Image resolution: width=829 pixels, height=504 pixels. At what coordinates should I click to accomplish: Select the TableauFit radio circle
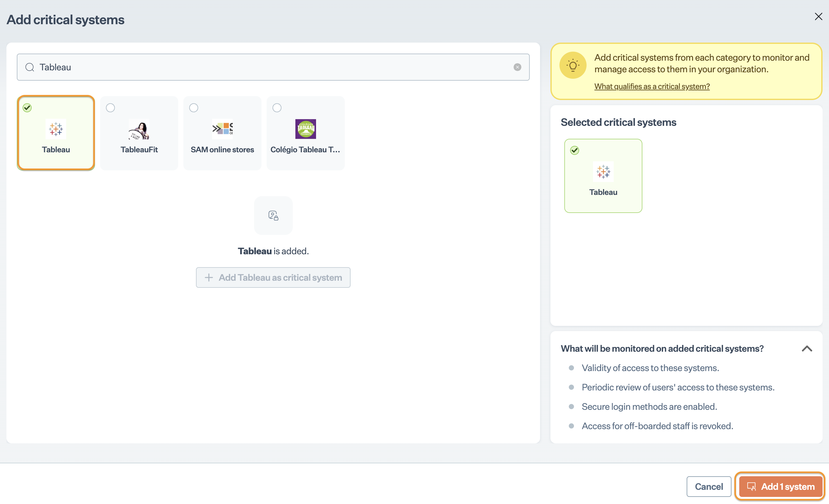(110, 108)
